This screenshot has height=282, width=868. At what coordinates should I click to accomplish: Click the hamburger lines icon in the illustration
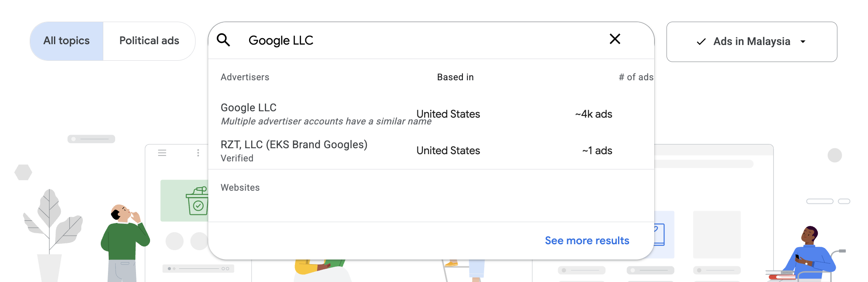tap(162, 153)
